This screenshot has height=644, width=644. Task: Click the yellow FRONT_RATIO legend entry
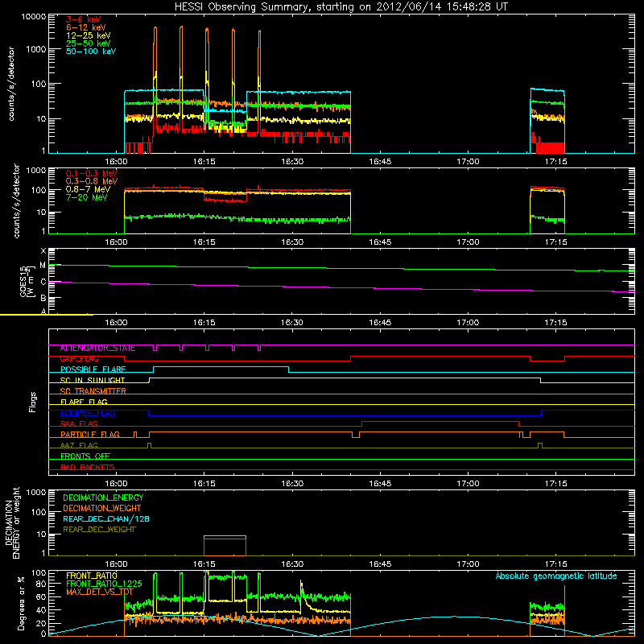click(92, 576)
